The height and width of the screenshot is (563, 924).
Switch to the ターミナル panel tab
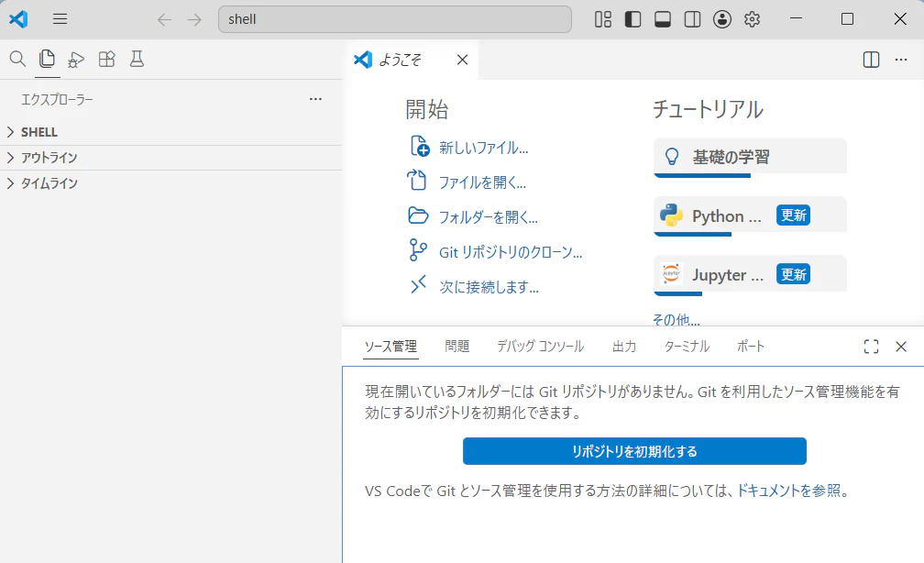[687, 346]
